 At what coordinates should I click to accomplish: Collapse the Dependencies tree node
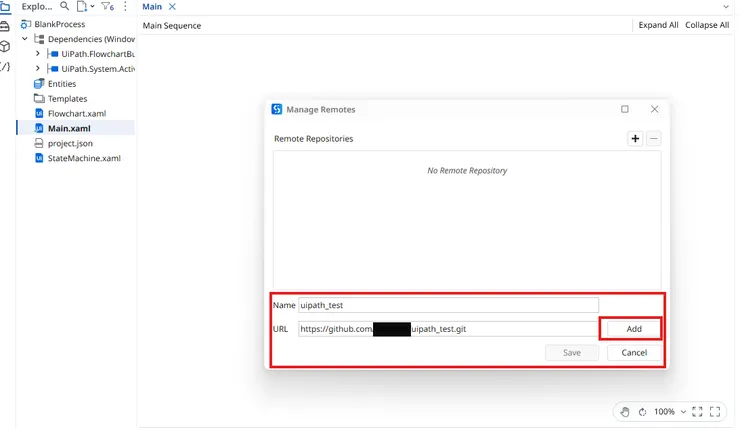25,39
